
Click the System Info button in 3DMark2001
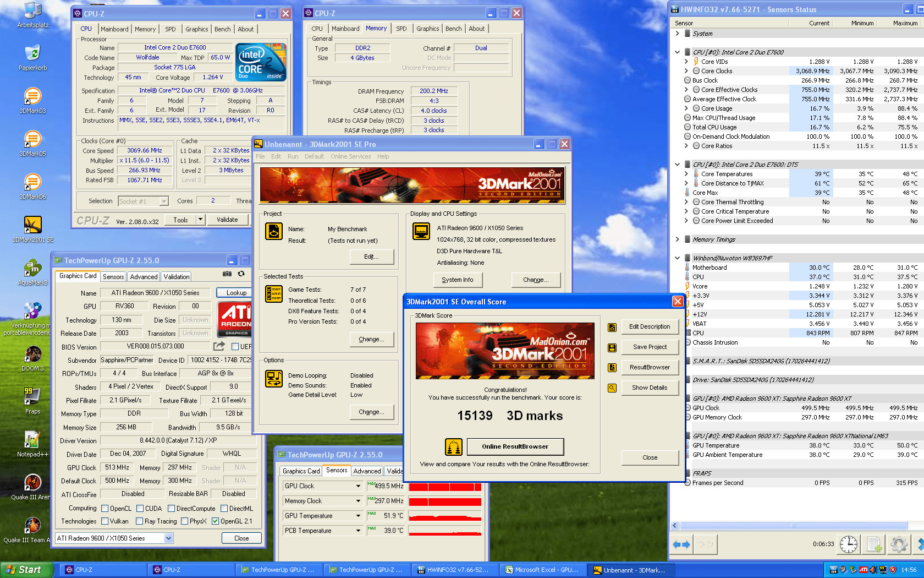click(457, 280)
